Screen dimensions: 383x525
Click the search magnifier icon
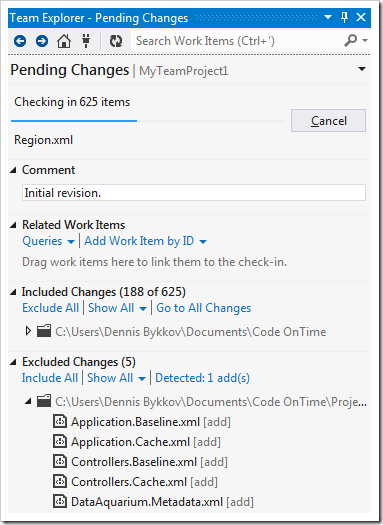click(x=350, y=41)
